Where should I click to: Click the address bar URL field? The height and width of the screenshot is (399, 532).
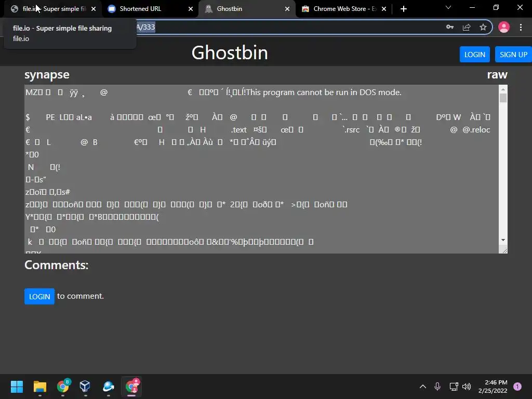288,27
